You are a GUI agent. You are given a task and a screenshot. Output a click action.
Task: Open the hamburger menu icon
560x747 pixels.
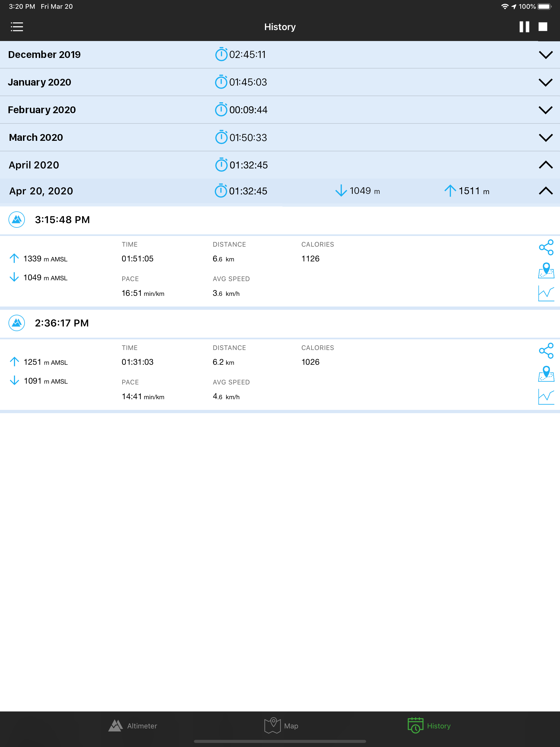17,27
